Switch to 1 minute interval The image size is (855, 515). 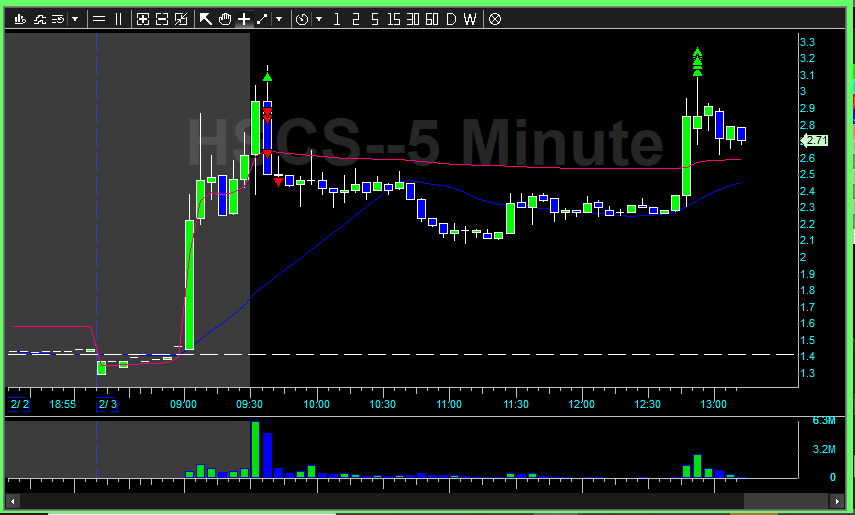tap(337, 20)
